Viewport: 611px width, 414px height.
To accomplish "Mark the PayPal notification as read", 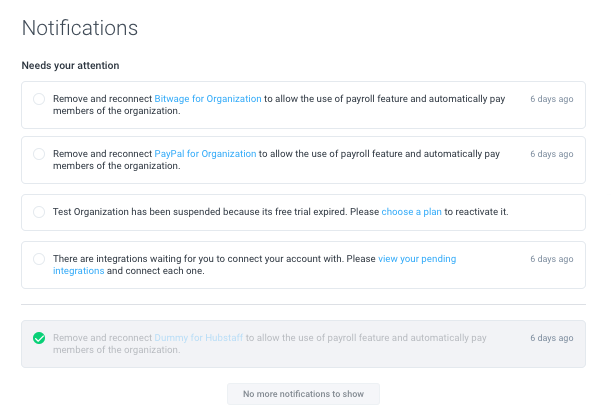I will point(39,154).
